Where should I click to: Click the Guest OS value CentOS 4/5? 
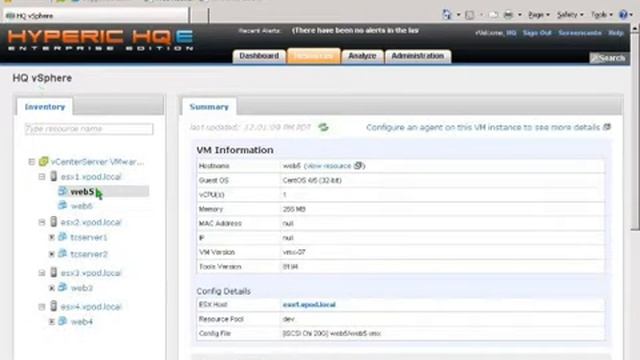[x=312, y=180]
